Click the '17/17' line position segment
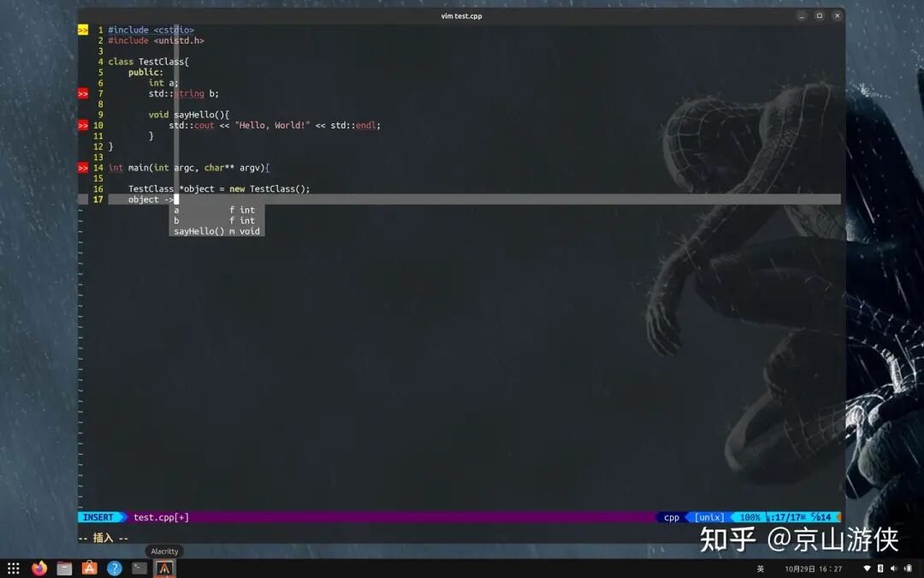924x578 pixels. [x=786, y=517]
